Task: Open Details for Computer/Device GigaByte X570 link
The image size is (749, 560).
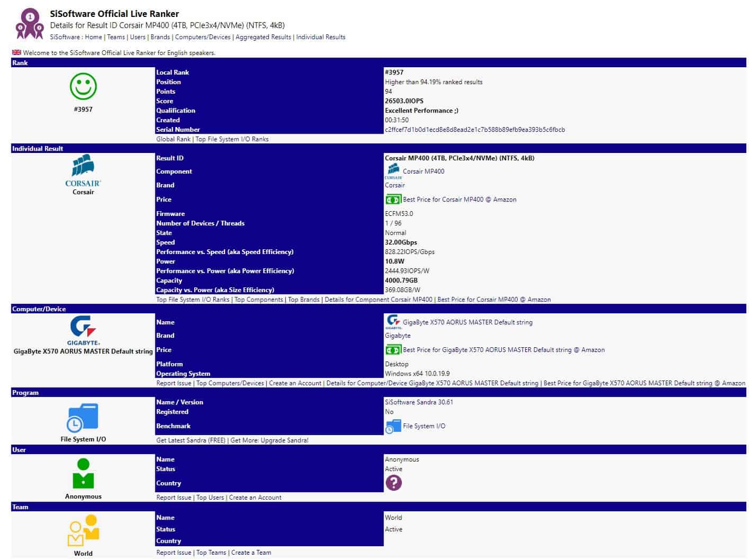Action: click(x=432, y=383)
